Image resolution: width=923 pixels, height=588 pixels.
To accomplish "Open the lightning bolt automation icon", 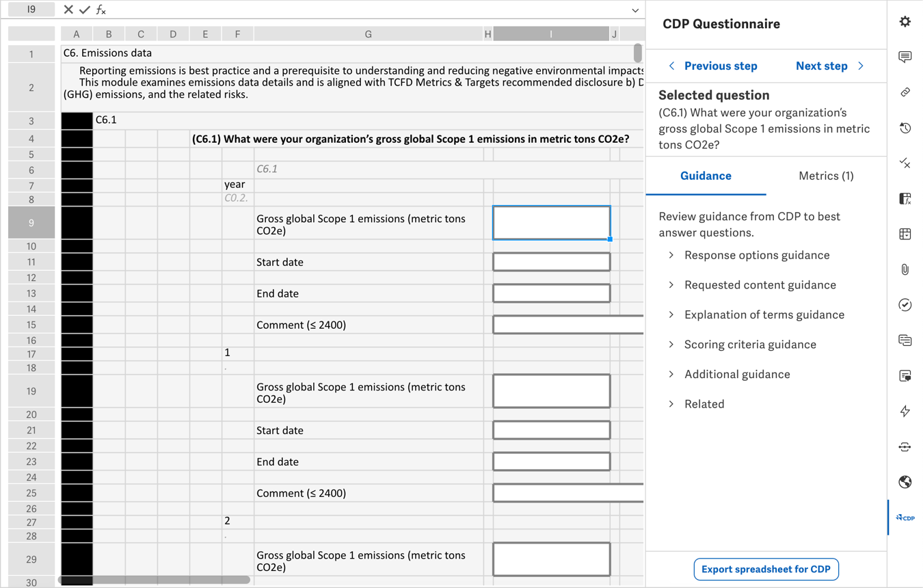I will 905,411.
